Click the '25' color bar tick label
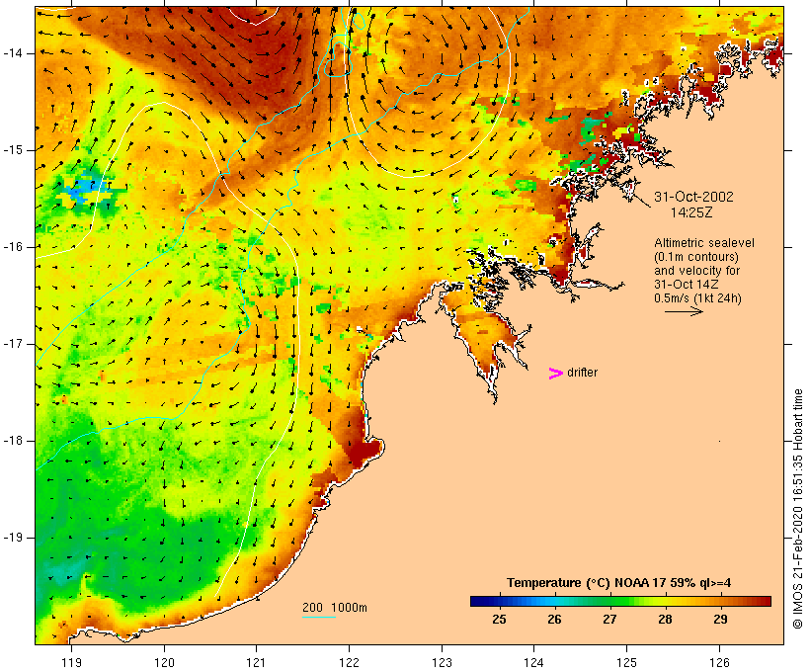This screenshot has width=810, height=672. click(x=499, y=619)
